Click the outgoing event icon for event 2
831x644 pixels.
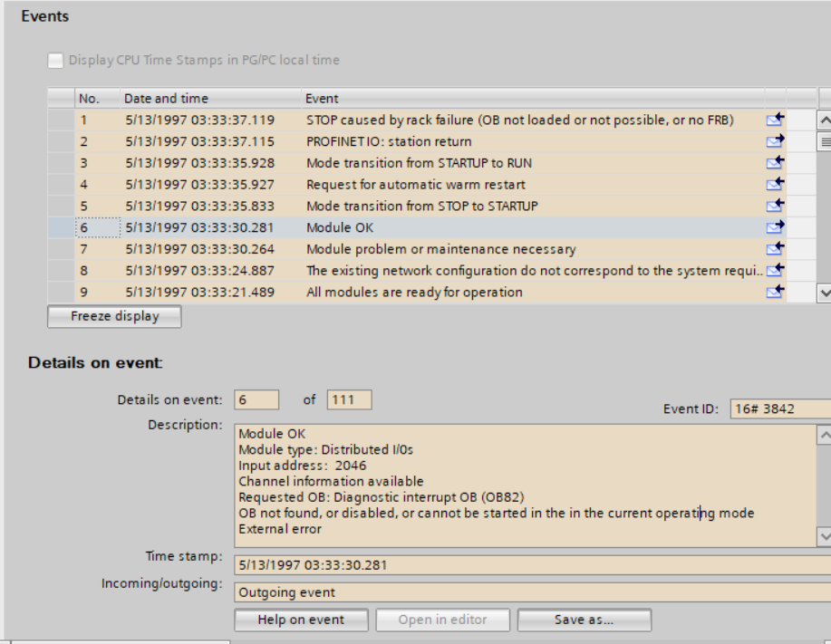click(775, 141)
